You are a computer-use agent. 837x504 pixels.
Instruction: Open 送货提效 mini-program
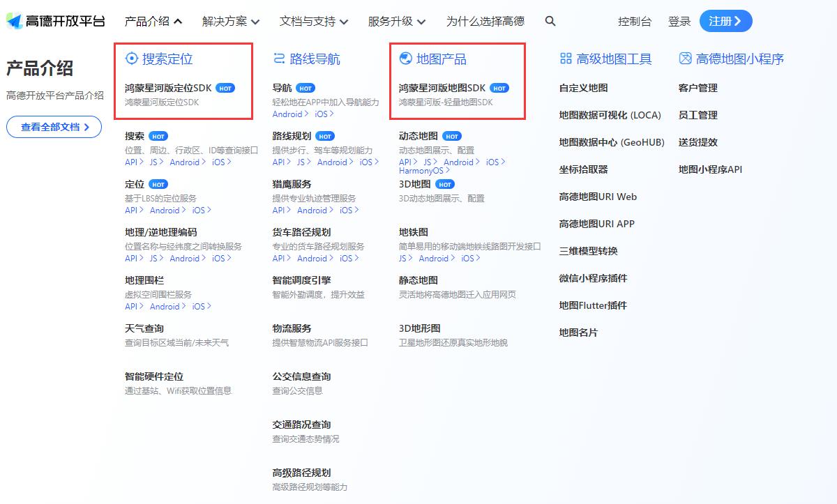click(x=697, y=142)
